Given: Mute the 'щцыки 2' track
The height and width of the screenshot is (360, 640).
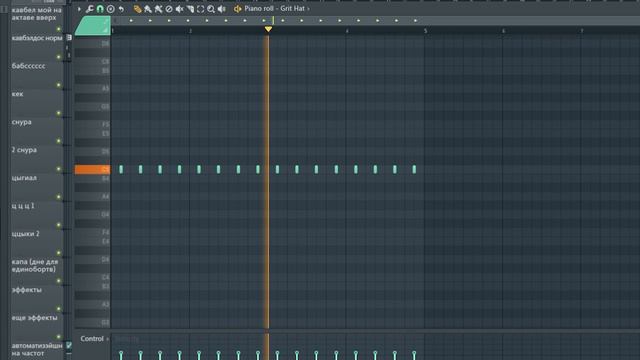Looking at the screenshot, I should point(58,253).
